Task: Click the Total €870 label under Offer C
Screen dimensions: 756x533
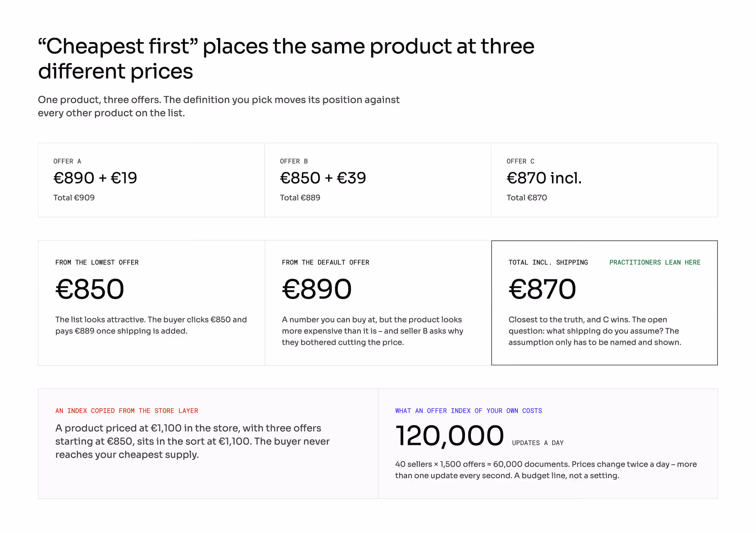Action: point(527,198)
